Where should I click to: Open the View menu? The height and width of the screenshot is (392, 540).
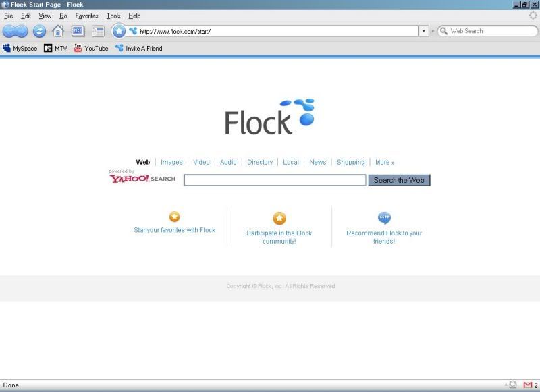(x=45, y=16)
